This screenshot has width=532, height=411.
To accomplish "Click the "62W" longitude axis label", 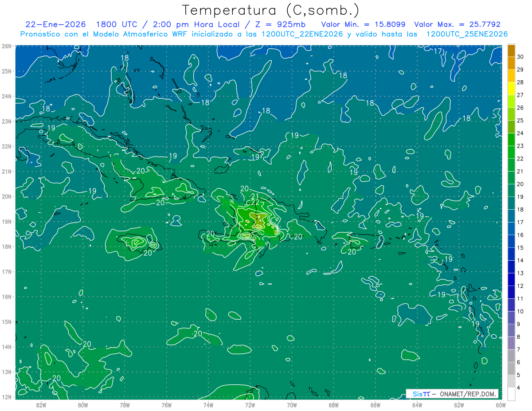I will tap(459, 405).
